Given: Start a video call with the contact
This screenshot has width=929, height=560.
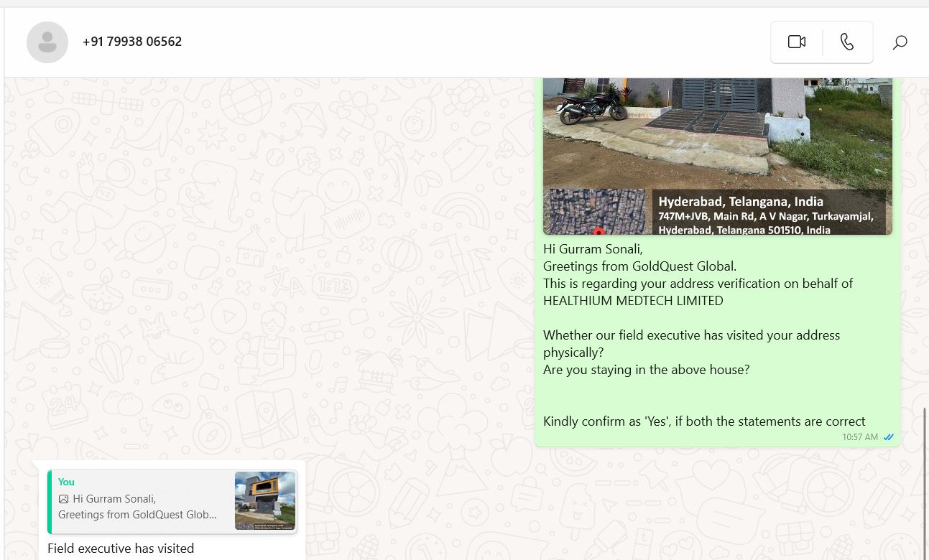Looking at the screenshot, I should click(796, 42).
